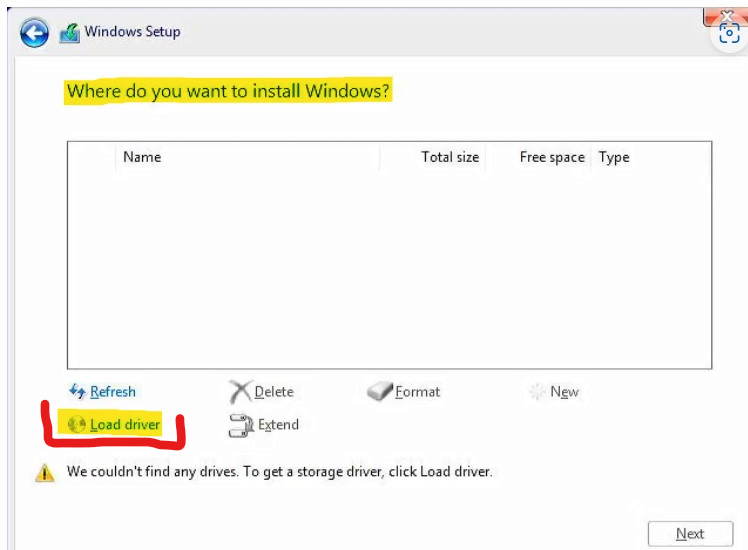Click the Format drive icon
Viewport: 748px width, 550px height.
pos(380,391)
